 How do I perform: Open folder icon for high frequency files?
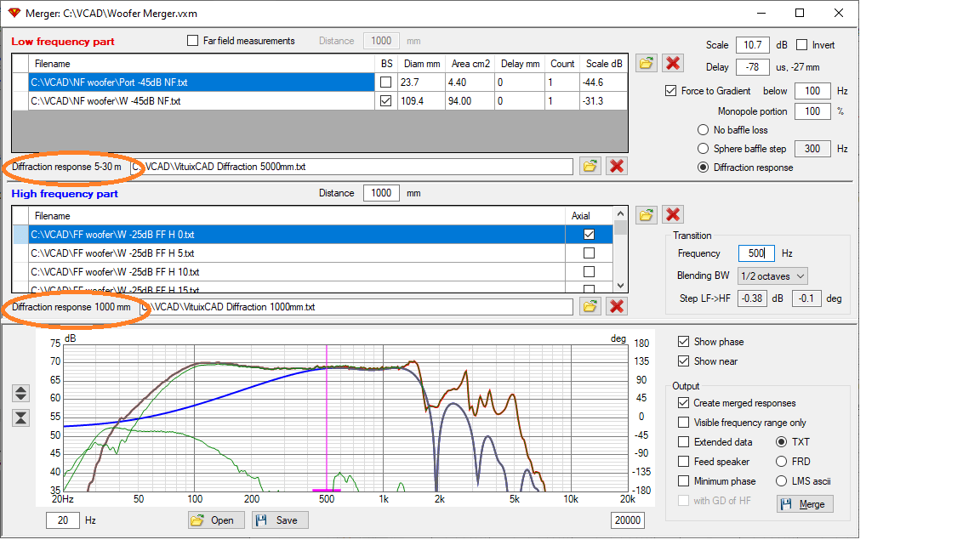(647, 215)
